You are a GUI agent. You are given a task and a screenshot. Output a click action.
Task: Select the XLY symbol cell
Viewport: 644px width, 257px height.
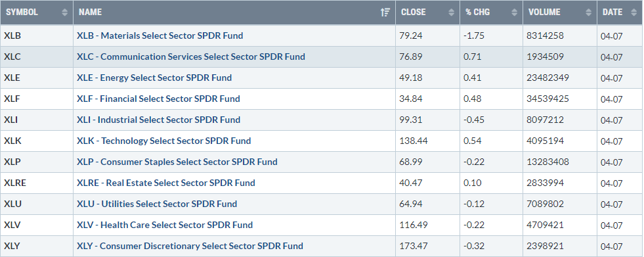[37, 246]
